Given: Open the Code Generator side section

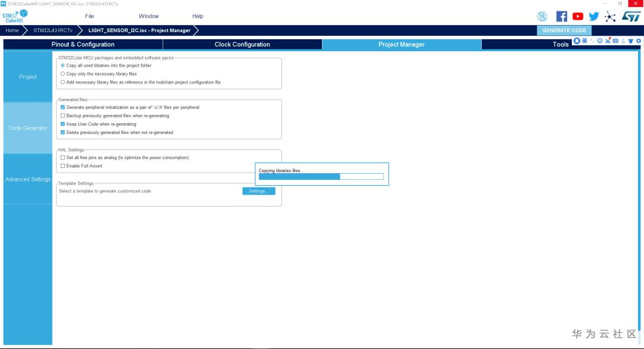Looking at the screenshot, I should 28,128.
